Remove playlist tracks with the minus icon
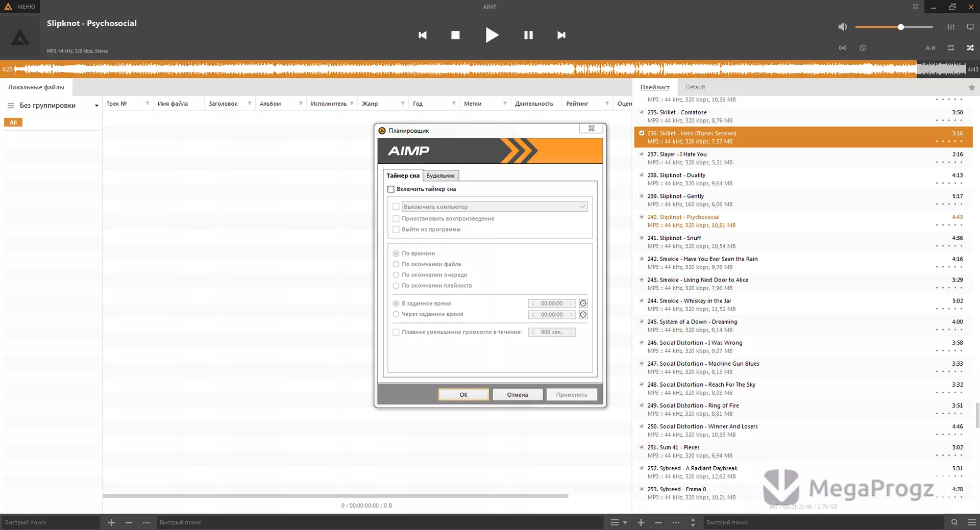 (658, 522)
